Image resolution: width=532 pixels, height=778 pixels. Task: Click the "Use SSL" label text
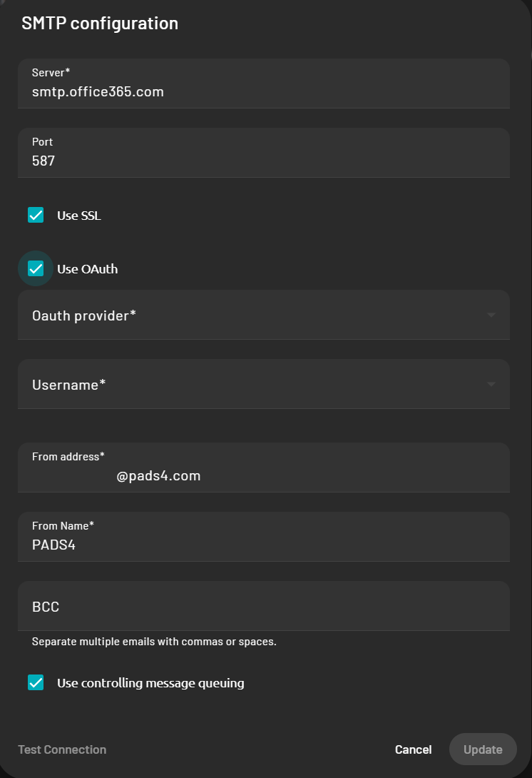pos(78,215)
